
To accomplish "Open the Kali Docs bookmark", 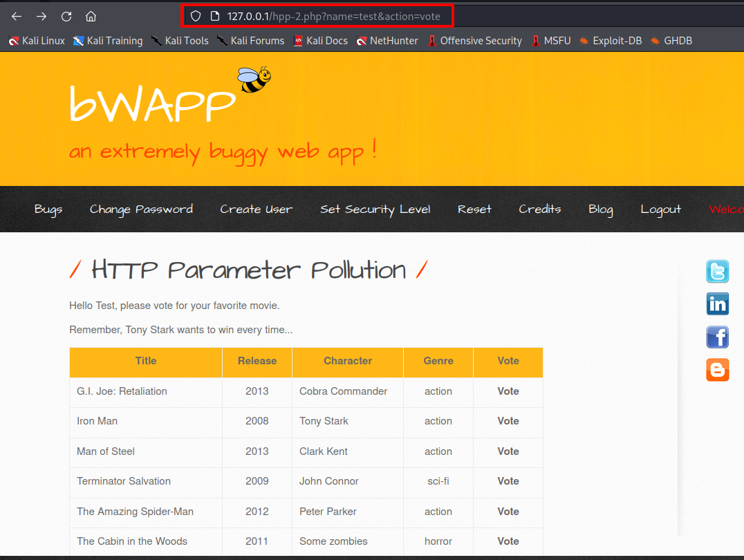I will click(321, 41).
